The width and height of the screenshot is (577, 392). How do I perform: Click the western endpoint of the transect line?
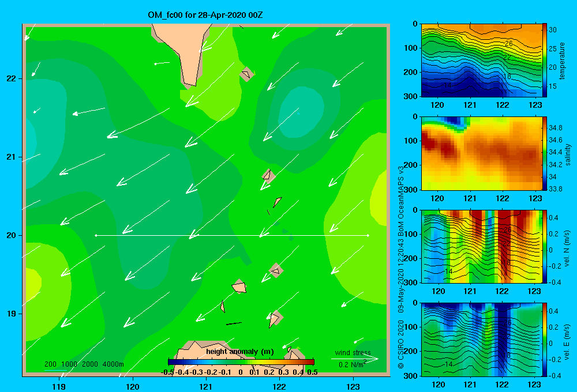click(96, 235)
